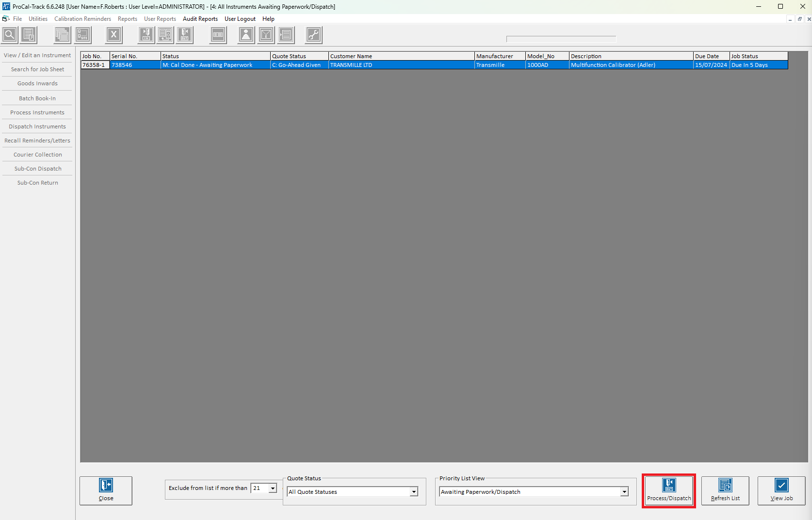The height and width of the screenshot is (520, 812).
Task: Expand the Quote Status dropdown
Action: tap(414, 492)
